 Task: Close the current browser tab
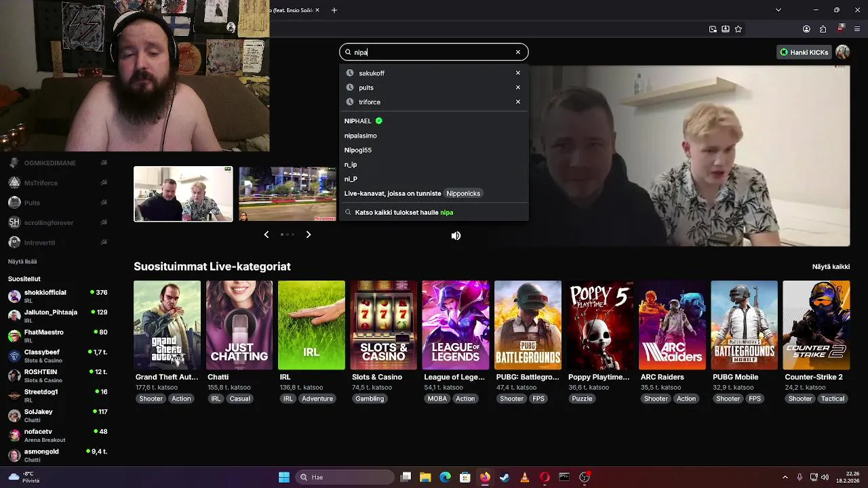pos(317,10)
